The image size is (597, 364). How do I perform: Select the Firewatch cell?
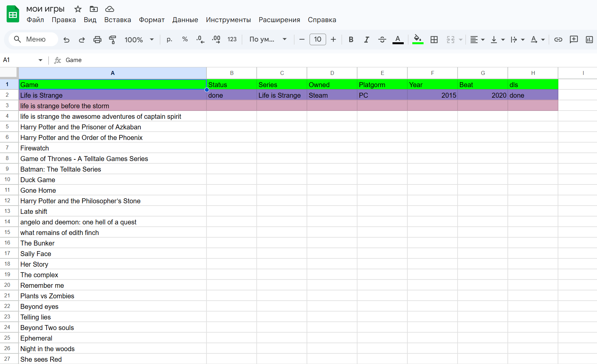pyautogui.click(x=112, y=148)
